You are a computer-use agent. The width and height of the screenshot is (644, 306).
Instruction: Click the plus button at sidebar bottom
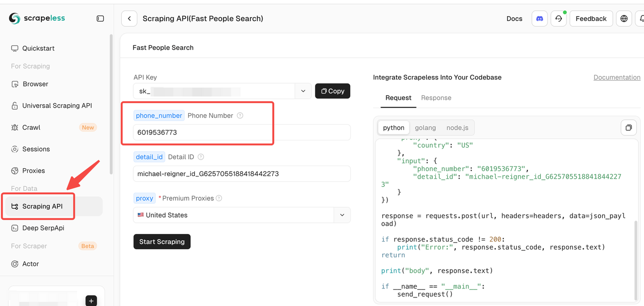(x=91, y=301)
